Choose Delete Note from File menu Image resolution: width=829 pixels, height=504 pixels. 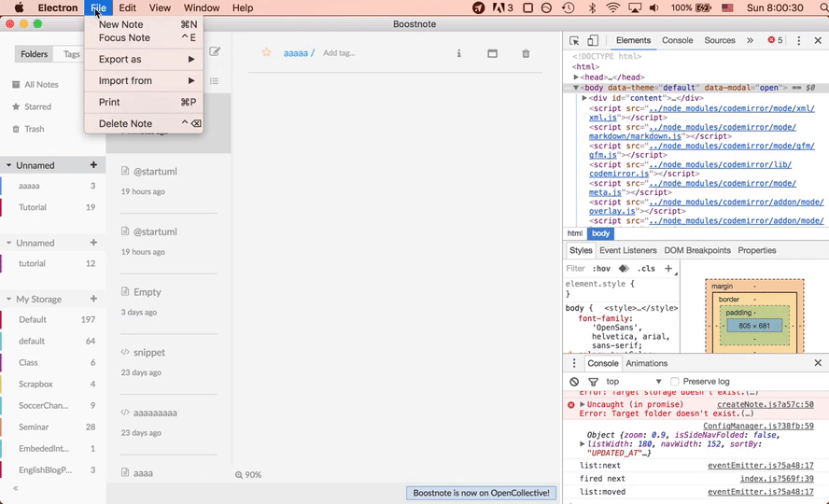pos(143,123)
